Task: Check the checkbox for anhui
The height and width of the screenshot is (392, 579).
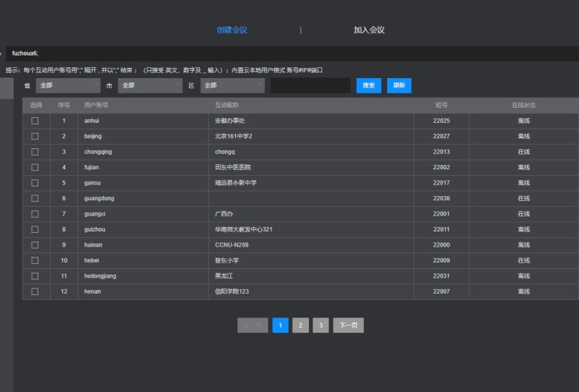Action: pos(35,121)
